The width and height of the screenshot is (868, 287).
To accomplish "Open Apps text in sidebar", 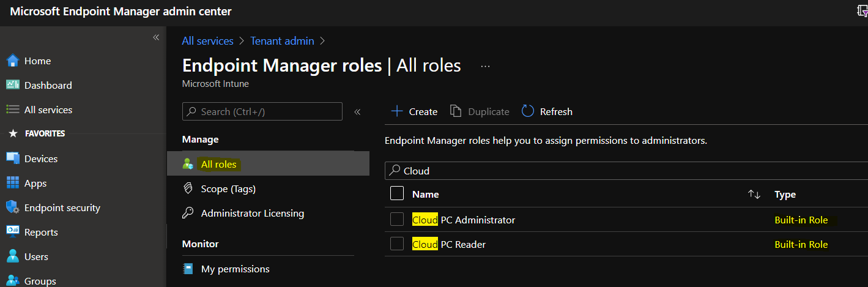I will coord(35,184).
